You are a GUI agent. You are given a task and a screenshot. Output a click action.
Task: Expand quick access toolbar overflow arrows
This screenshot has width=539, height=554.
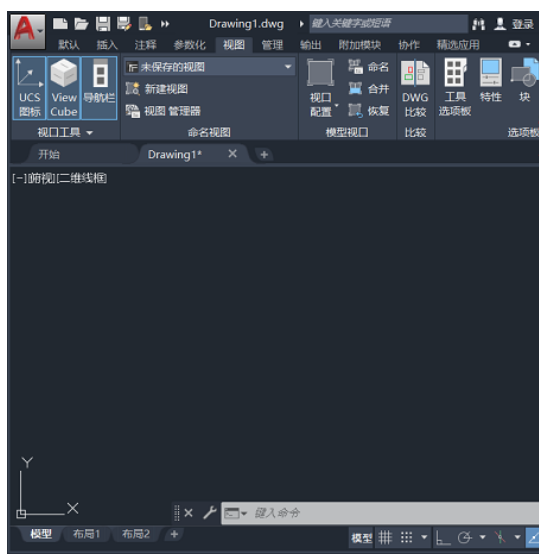(x=165, y=24)
